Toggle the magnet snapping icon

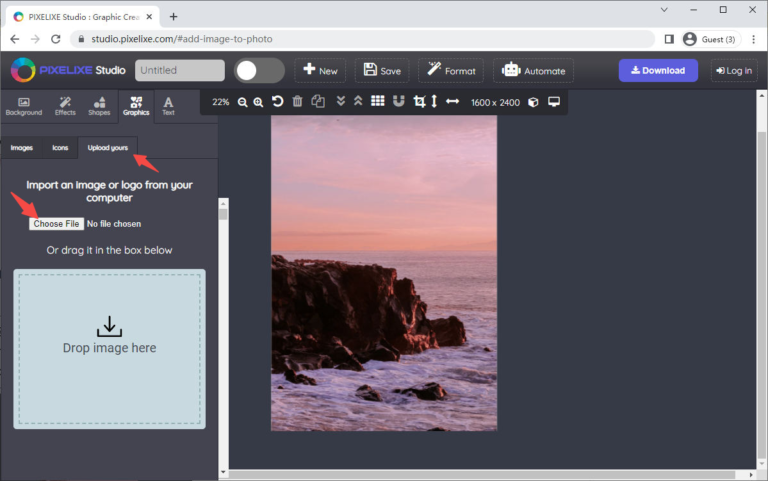point(397,102)
